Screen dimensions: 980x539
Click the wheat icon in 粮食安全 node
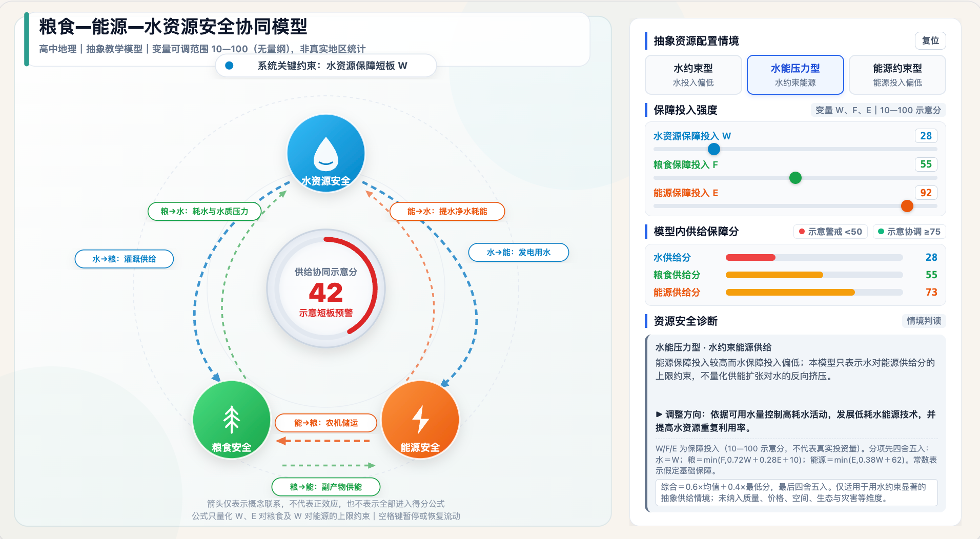(232, 420)
